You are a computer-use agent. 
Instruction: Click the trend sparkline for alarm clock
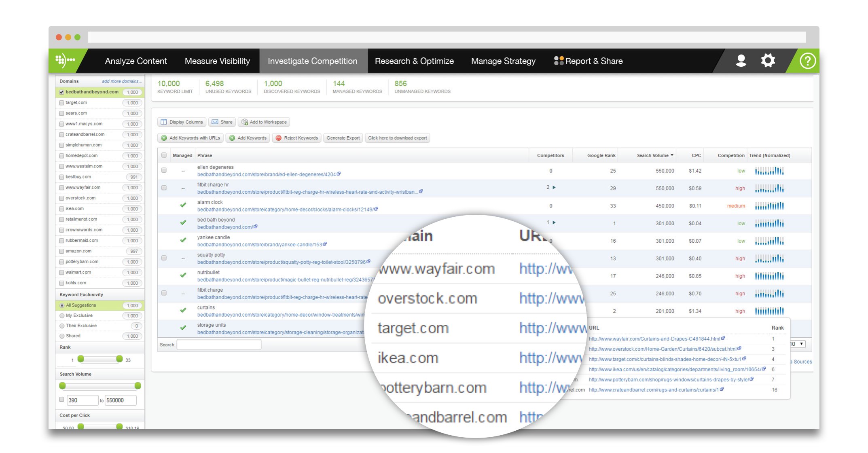[769, 206]
